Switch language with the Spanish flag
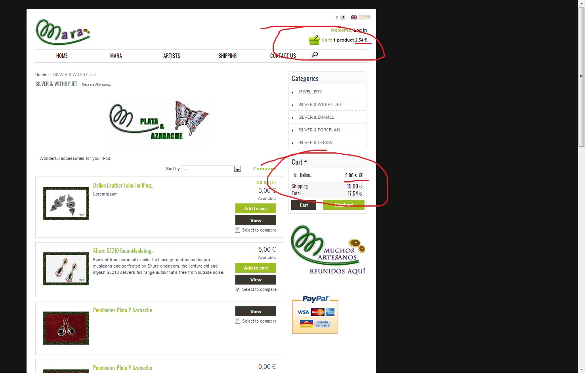 pyautogui.click(x=361, y=17)
